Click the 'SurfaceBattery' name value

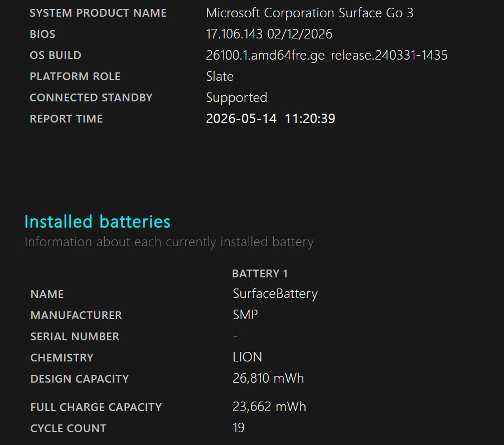(275, 294)
